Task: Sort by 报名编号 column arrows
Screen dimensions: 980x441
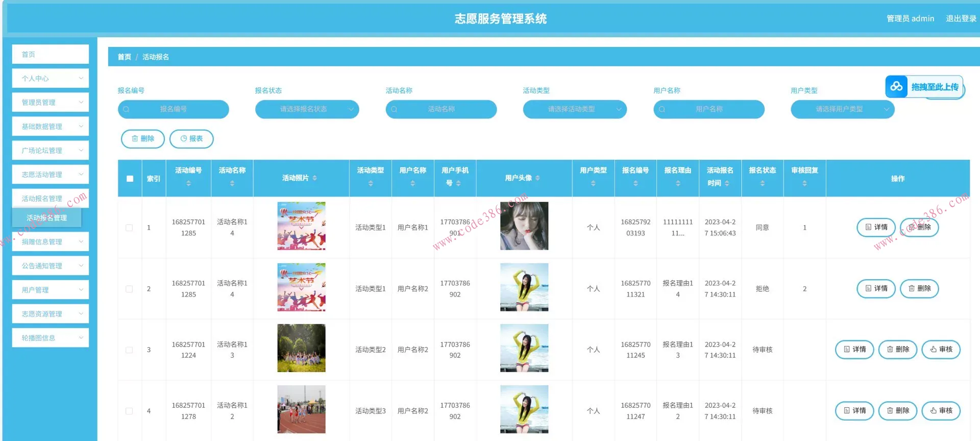Action: pyautogui.click(x=635, y=183)
